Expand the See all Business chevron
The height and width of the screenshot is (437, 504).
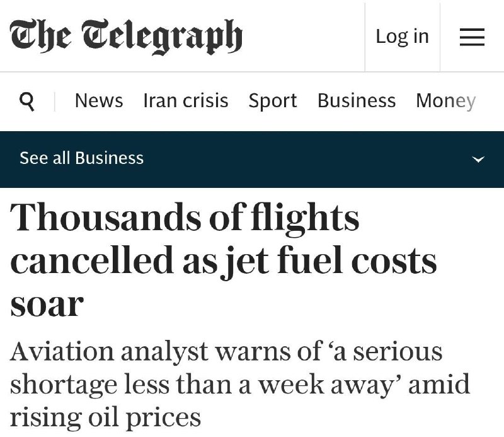pos(479,159)
